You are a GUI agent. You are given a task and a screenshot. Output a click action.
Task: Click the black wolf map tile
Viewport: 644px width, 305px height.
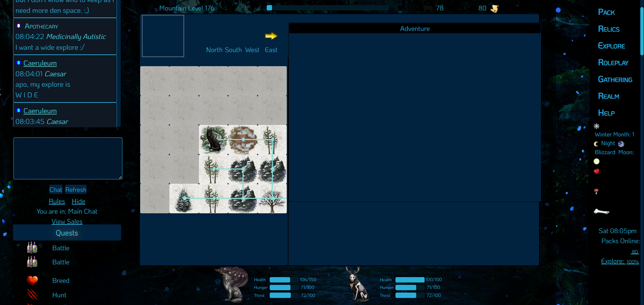214,140
